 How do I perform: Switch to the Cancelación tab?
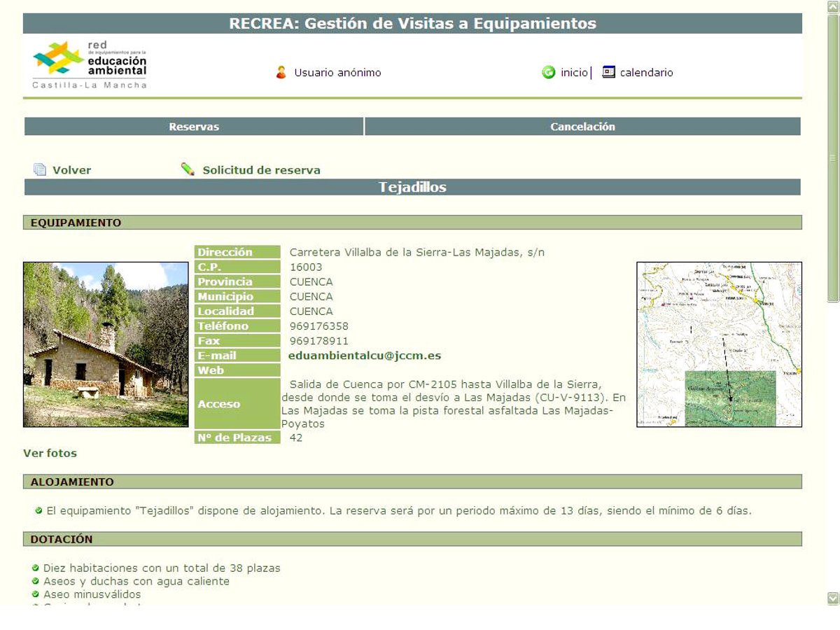pyautogui.click(x=582, y=127)
